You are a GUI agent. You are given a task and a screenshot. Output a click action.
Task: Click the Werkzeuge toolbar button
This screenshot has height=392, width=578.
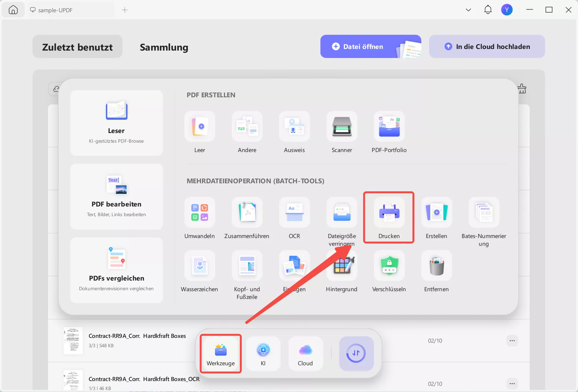220,353
